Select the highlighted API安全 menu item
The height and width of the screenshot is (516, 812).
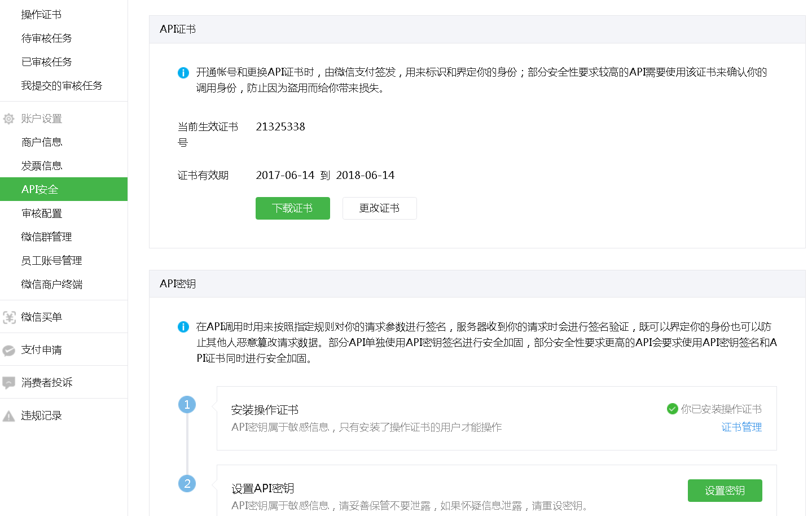[x=40, y=190]
